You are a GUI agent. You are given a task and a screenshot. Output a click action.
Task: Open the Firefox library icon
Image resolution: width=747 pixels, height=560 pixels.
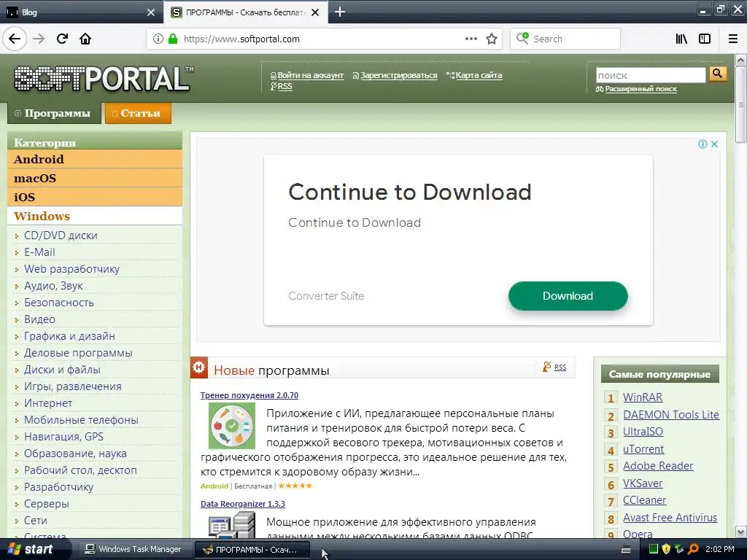[x=681, y=39]
